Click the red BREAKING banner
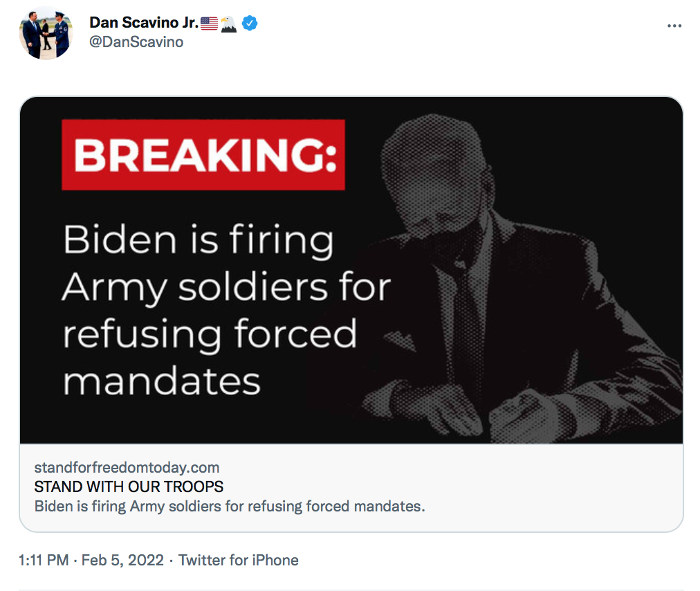Viewport: 700px width, 591px height. pyautogui.click(x=203, y=155)
